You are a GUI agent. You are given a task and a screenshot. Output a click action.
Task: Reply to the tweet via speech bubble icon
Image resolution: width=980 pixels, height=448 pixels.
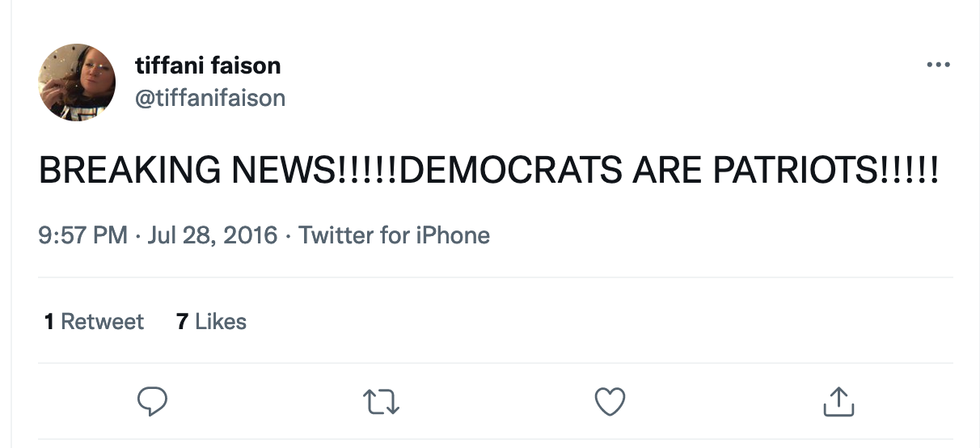(151, 401)
